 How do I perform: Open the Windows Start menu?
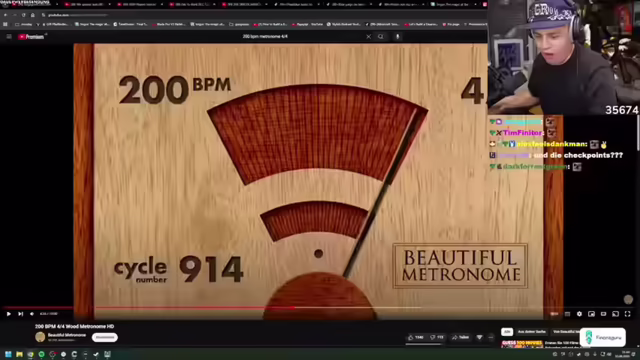(x=8, y=354)
